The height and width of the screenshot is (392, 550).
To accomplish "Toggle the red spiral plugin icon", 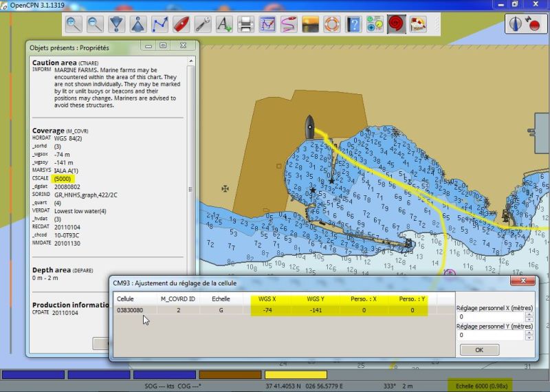I will click(x=397, y=24).
